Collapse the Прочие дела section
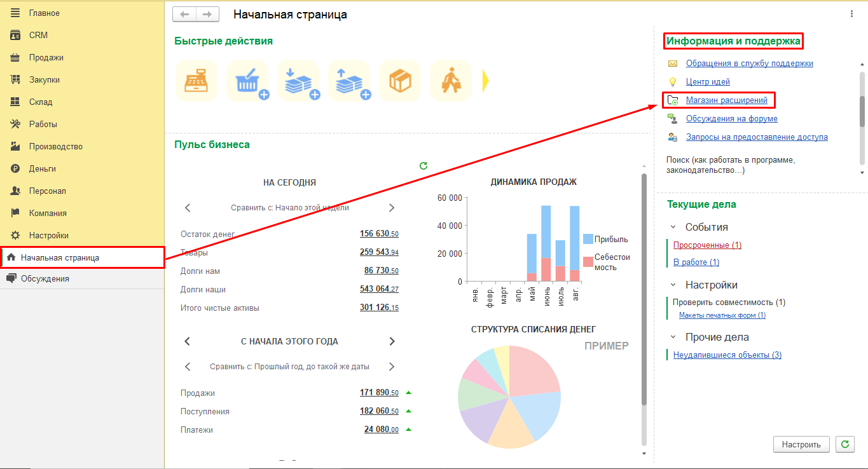Image resolution: width=868 pixels, height=469 pixels. tap(673, 337)
